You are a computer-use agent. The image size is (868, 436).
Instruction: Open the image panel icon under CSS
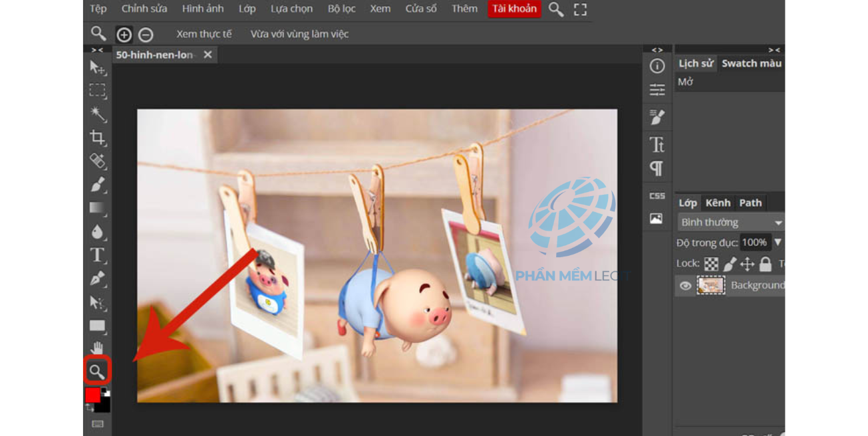pyautogui.click(x=656, y=219)
